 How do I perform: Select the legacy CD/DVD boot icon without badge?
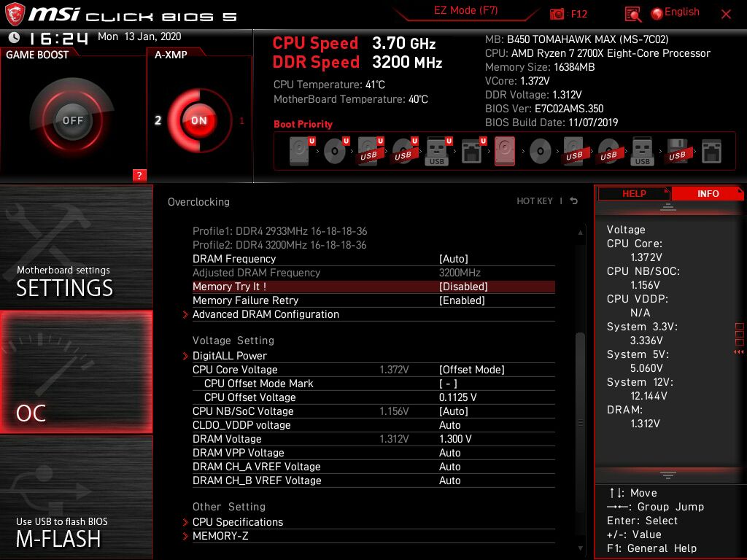pyautogui.click(x=541, y=152)
